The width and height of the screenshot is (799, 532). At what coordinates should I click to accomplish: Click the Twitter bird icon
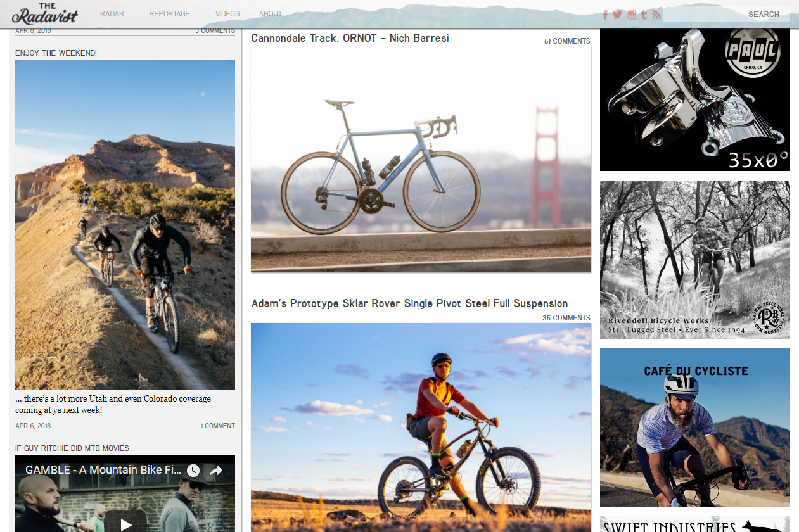coord(618,15)
